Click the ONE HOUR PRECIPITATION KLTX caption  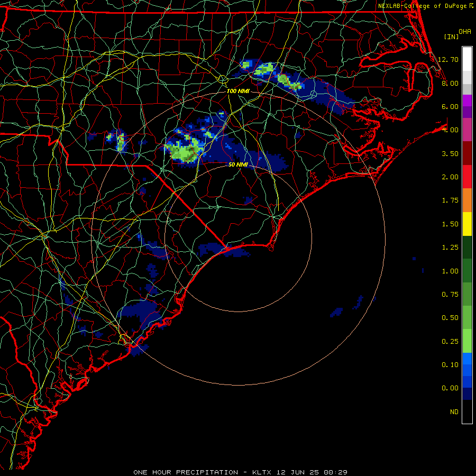coord(240,472)
